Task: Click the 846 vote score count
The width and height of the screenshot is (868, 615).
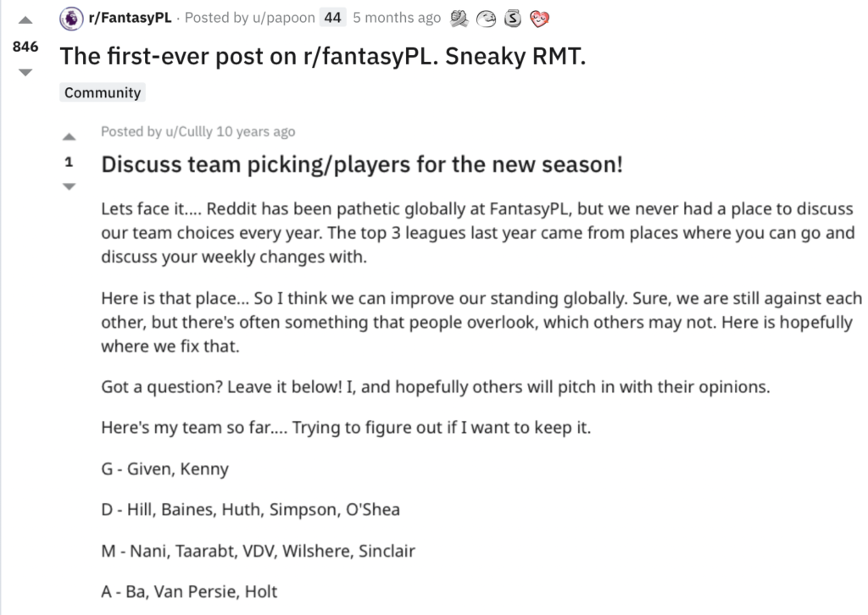Action: point(25,47)
